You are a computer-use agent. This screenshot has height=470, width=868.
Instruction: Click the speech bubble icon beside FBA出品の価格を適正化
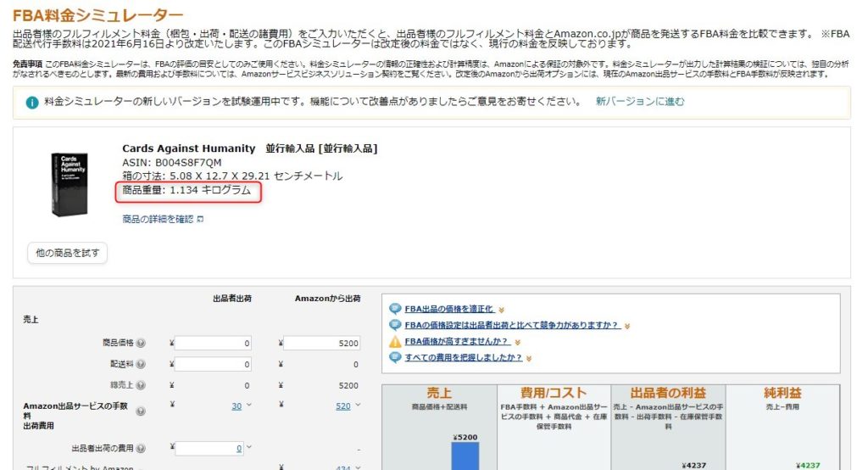pos(395,309)
